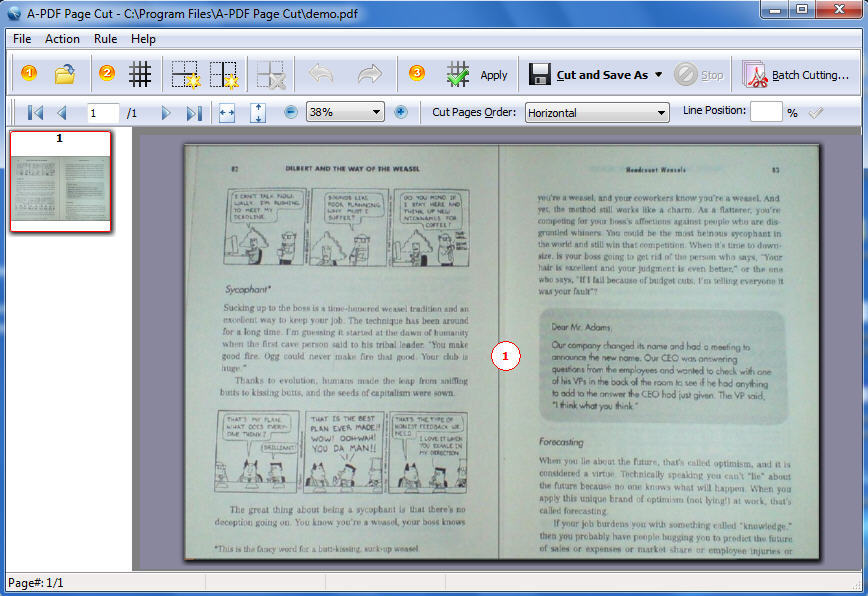868x596 pixels.
Task: Click the Batch Cutting button
Action: 797,75
